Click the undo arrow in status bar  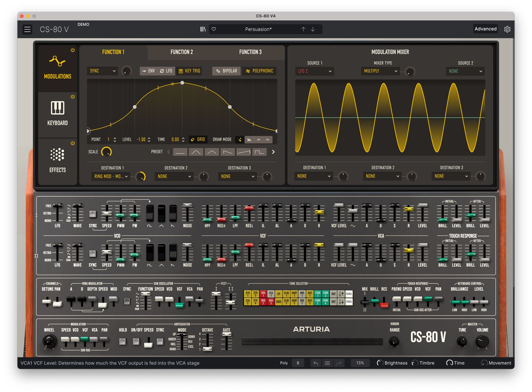[316, 363]
